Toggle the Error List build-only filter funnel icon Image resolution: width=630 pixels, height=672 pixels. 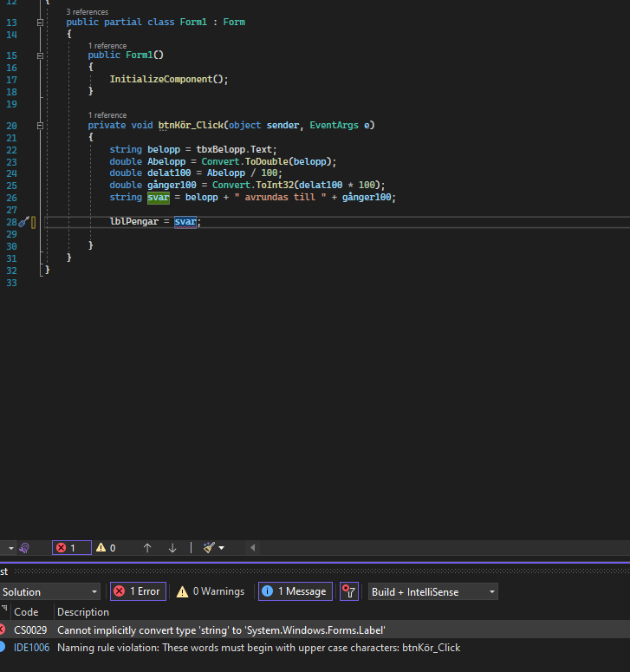348,591
